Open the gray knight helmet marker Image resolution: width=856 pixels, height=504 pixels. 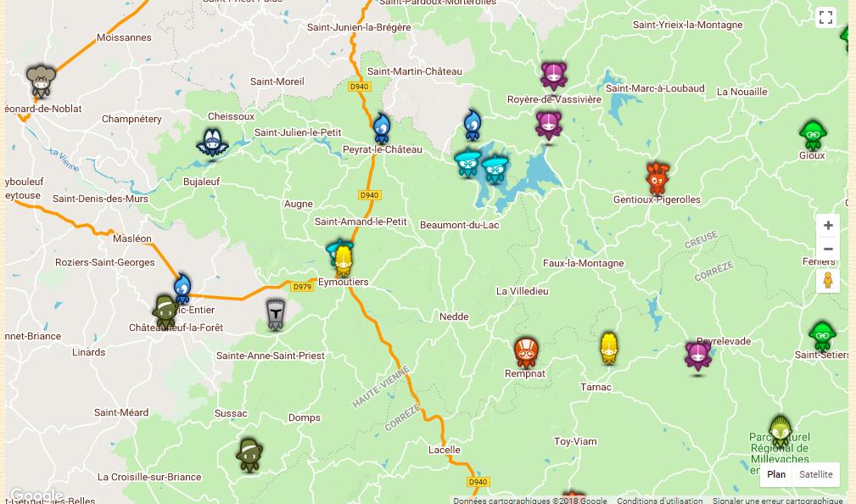276,315
